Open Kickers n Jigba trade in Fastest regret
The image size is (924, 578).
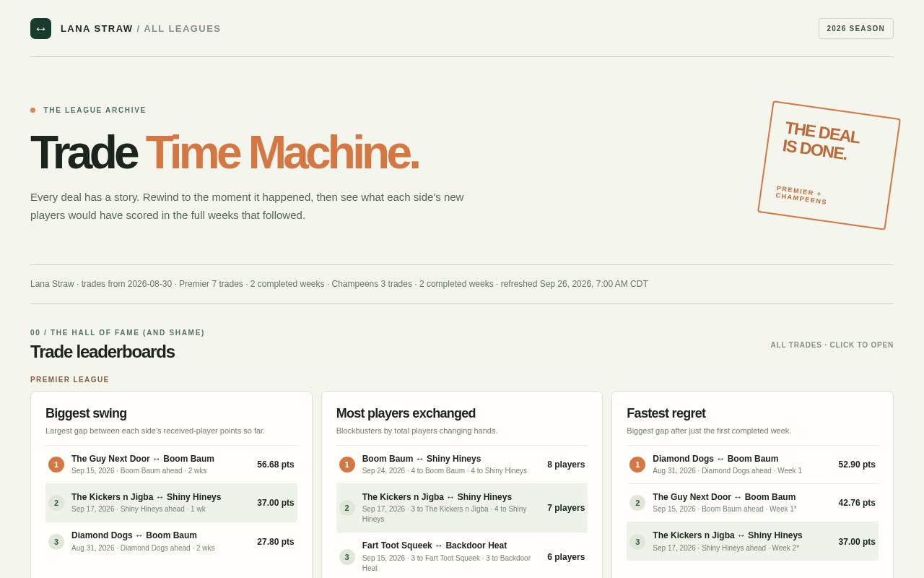[x=752, y=542]
